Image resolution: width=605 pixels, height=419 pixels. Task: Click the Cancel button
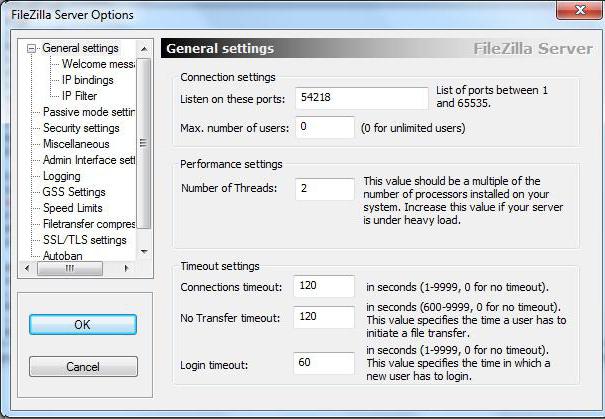tap(83, 366)
